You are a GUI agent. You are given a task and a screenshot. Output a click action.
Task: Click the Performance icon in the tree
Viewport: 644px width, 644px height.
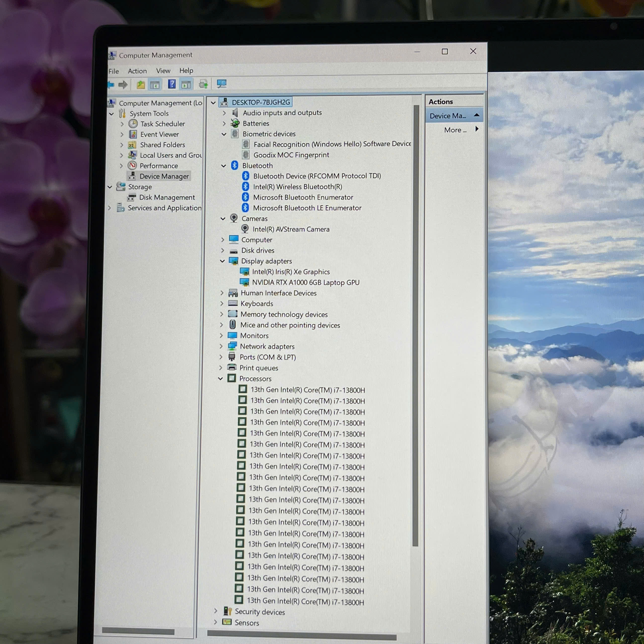coord(132,165)
